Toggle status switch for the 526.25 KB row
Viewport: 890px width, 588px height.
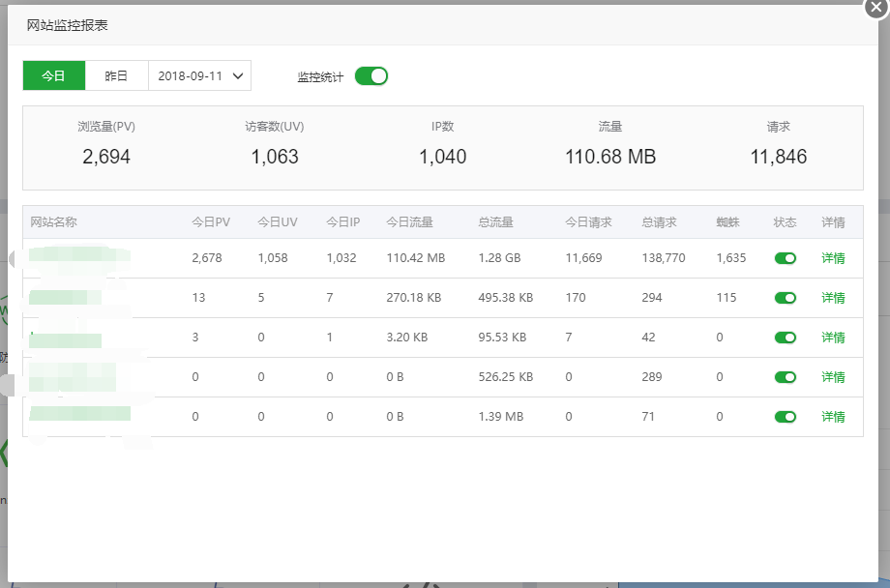tap(786, 377)
